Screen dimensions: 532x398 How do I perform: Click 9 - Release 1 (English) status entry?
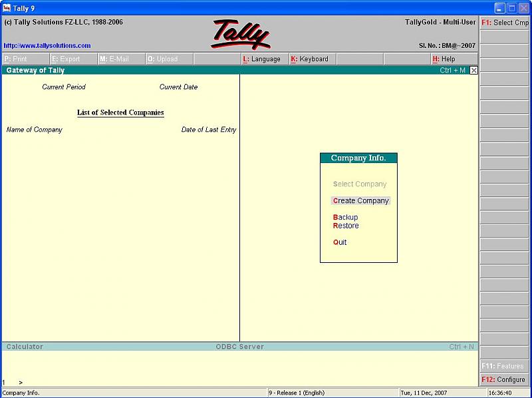(297, 393)
